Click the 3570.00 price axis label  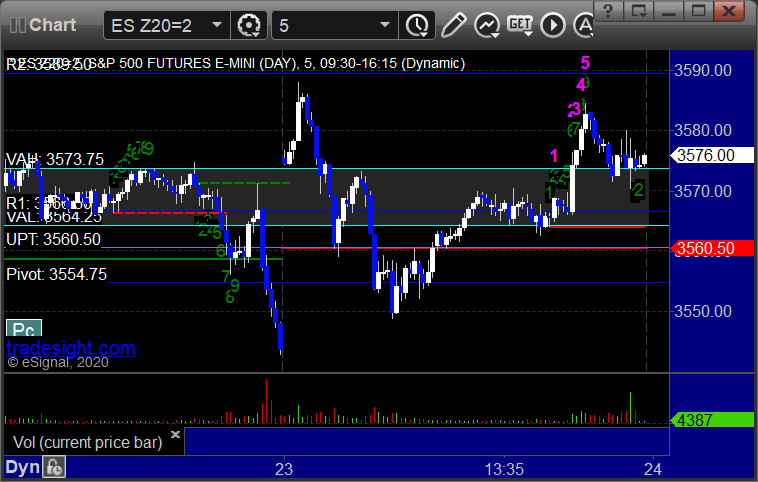coord(703,191)
